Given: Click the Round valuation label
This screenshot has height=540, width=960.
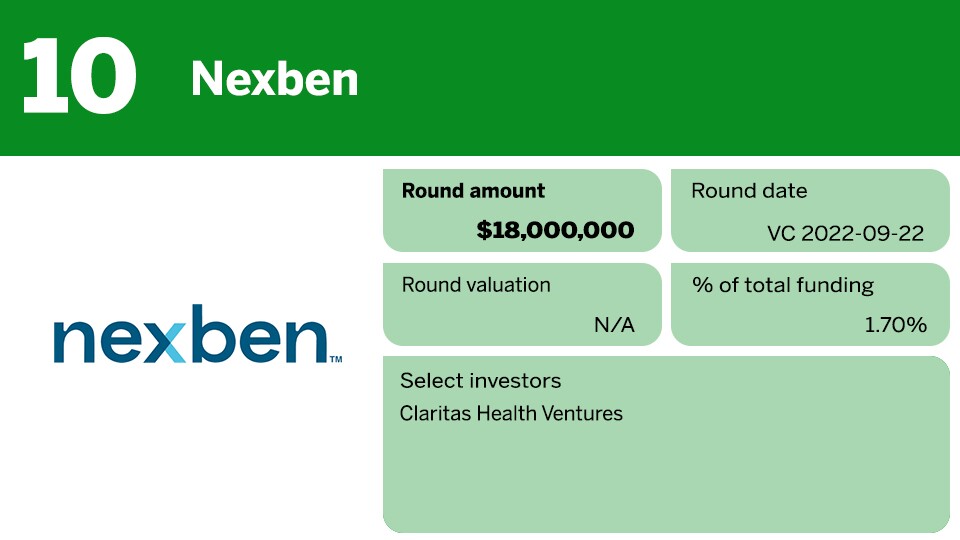Looking at the screenshot, I should (476, 285).
